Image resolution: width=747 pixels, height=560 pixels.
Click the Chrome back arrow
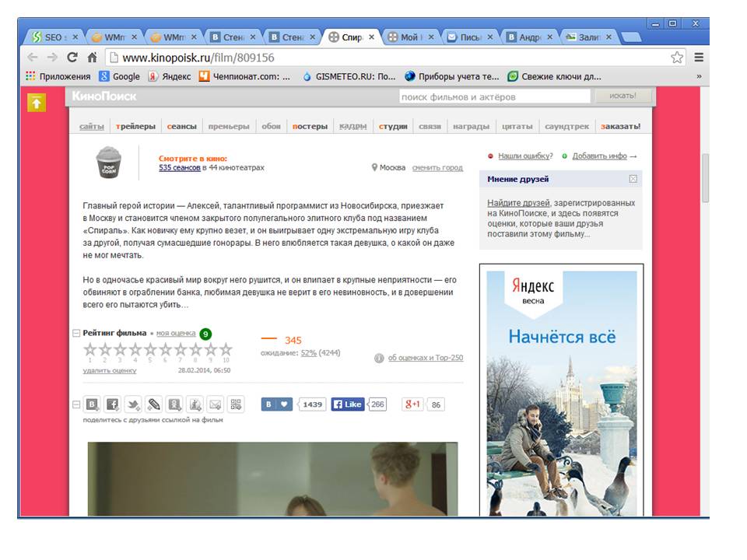33,58
